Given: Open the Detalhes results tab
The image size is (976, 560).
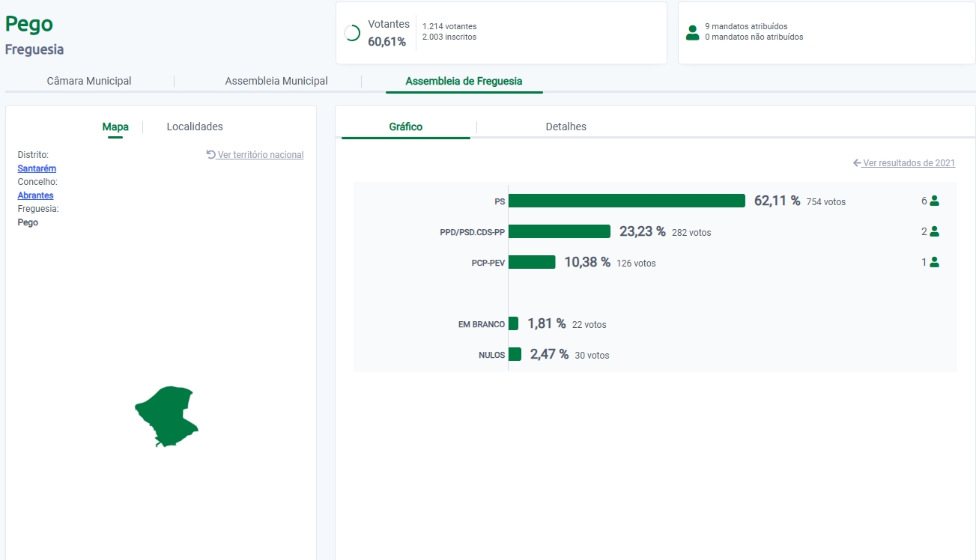Looking at the screenshot, I should [x=566, y=127].
